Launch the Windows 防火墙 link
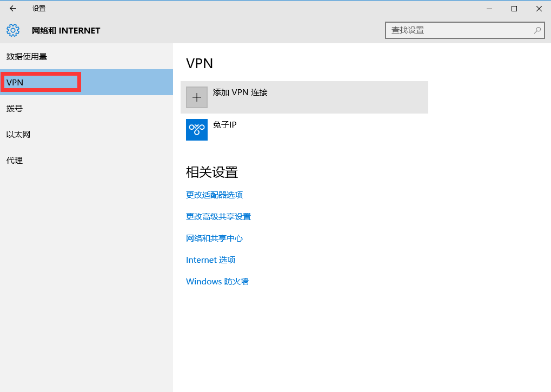 coord(217,282)
